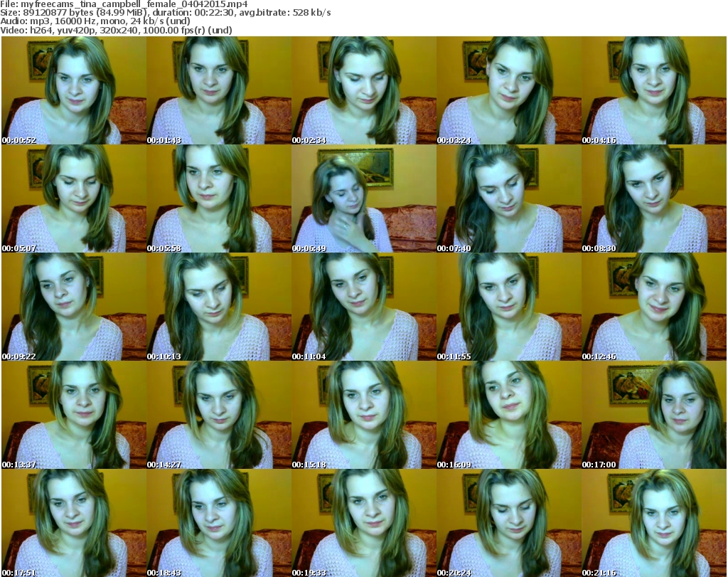Select the frame stamped 00:12:46

[654, 307]
